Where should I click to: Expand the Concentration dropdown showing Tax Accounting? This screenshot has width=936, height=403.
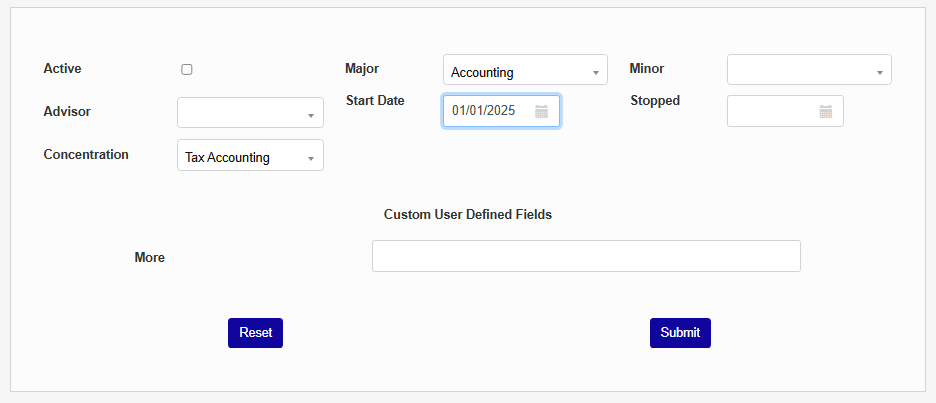[250, 156]
